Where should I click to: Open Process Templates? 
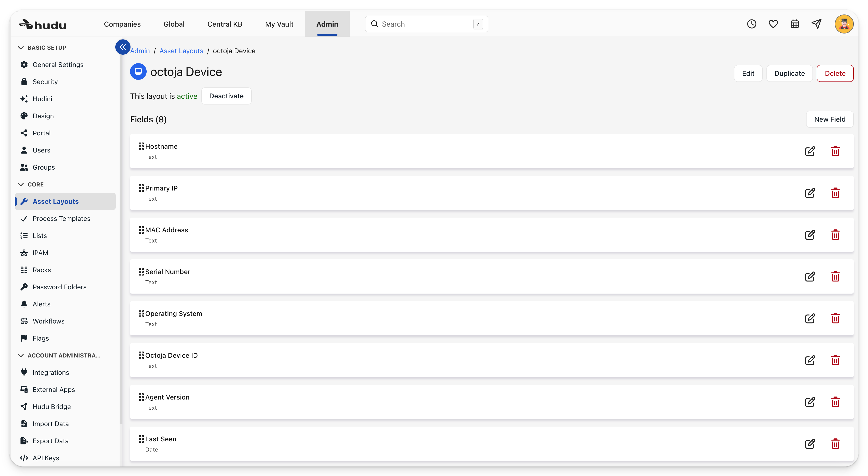click(x=65, y=219)
